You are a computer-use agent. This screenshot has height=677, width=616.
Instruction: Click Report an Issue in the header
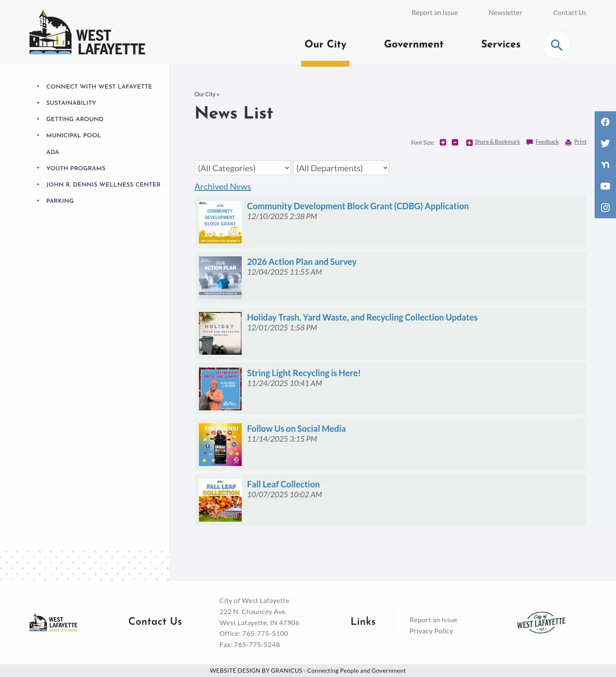[x=435, y=12]
